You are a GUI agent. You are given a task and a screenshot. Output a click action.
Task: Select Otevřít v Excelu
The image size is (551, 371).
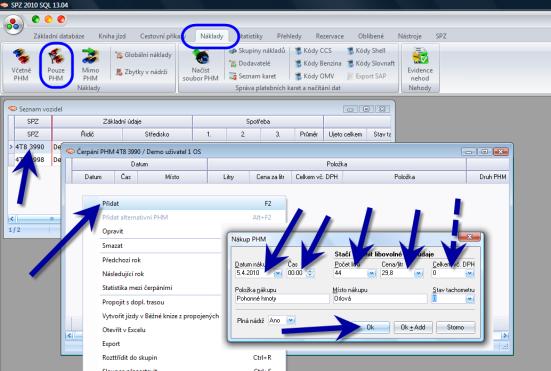click(x=124, y=330)
